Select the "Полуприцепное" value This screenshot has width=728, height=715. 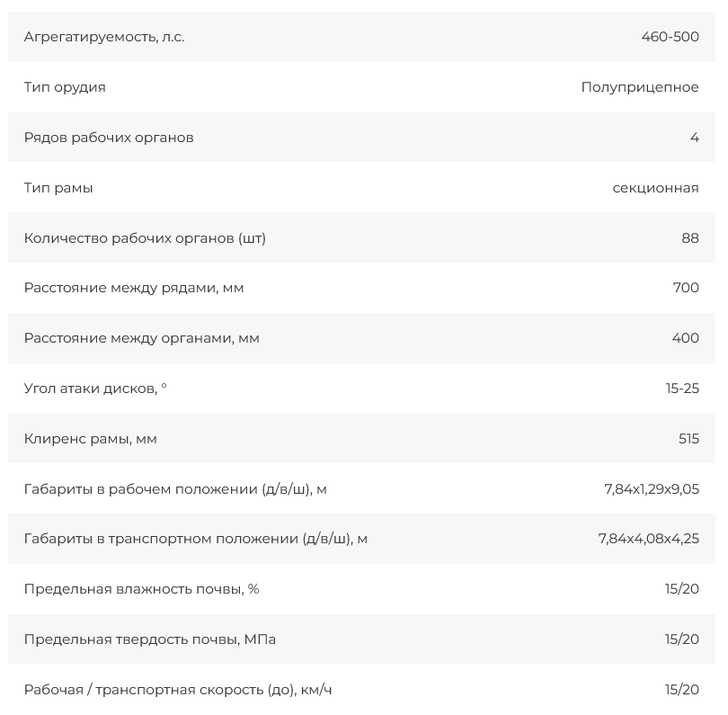pyautogui.click(x=640, y=87)
